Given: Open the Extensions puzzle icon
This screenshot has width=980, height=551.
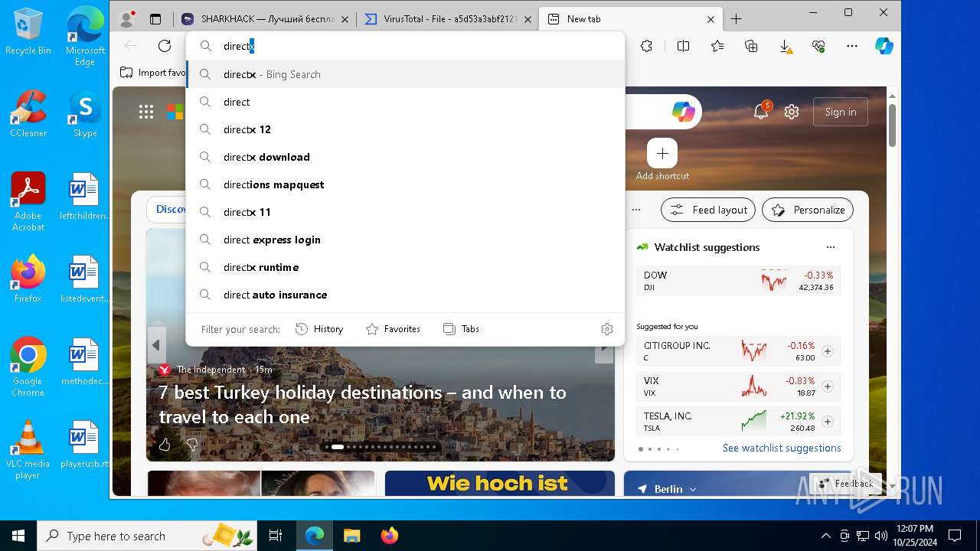Looking at the screenshot, I should point(647,46).
